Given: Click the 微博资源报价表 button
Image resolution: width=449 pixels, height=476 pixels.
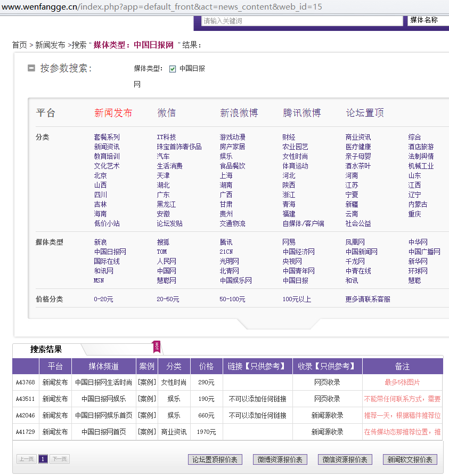Looking at the screenshot, I should pyautogui.click(x=280, y=459).
